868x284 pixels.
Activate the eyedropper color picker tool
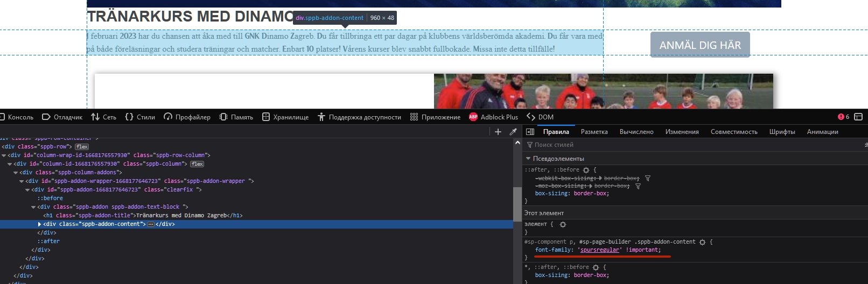point(513,132)
